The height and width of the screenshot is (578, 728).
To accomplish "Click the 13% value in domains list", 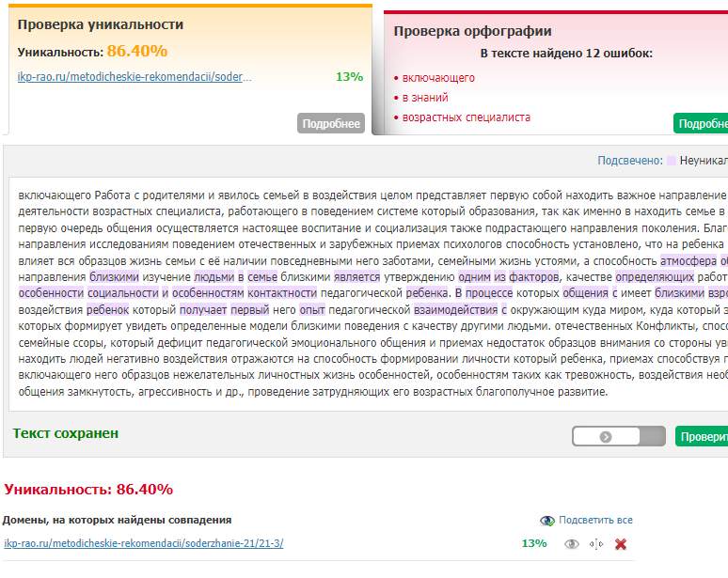I will click(534, 543).
